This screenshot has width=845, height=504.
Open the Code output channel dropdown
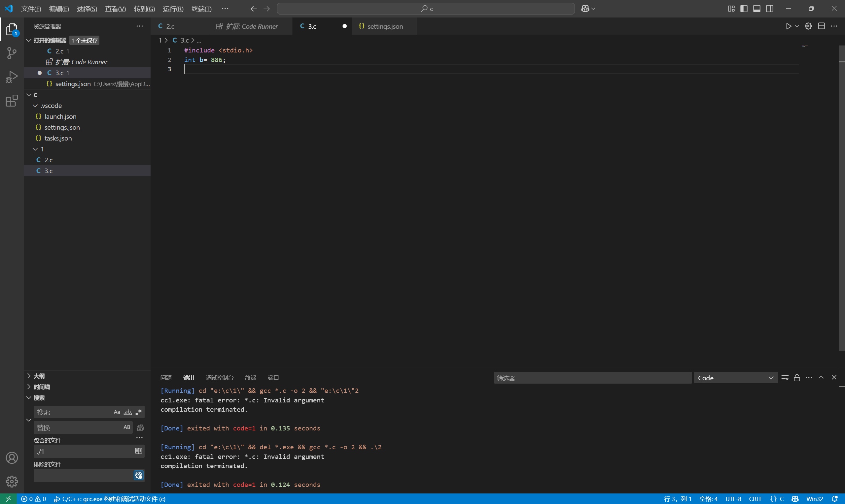coord(736,378)
